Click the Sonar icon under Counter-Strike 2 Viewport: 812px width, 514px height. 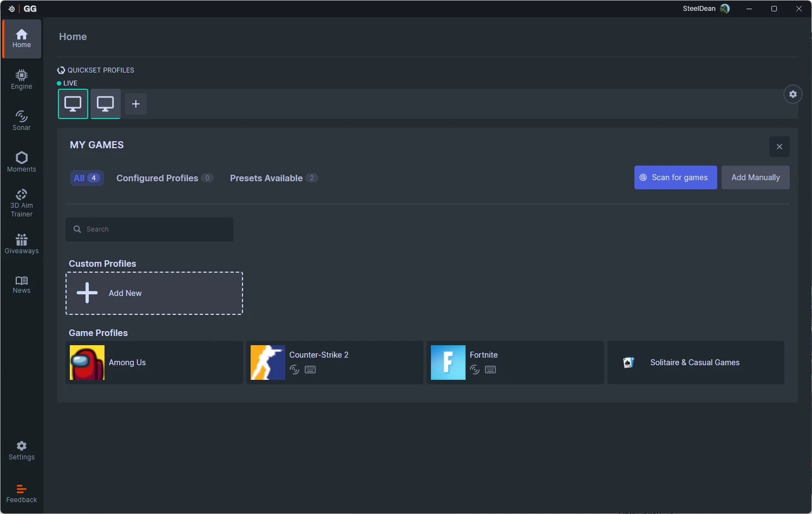click(294, 370)
